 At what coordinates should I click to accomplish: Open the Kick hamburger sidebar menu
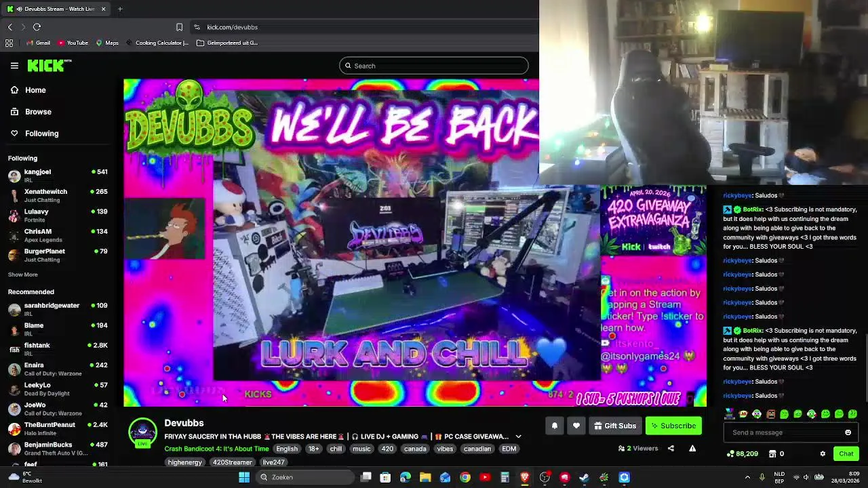(14, 66)
